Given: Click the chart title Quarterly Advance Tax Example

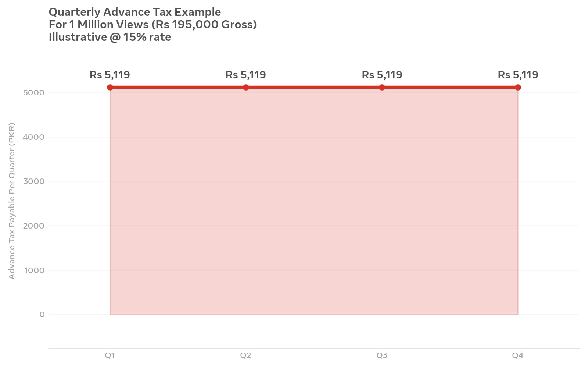Looking at the screenshot, I should (135, 12).
